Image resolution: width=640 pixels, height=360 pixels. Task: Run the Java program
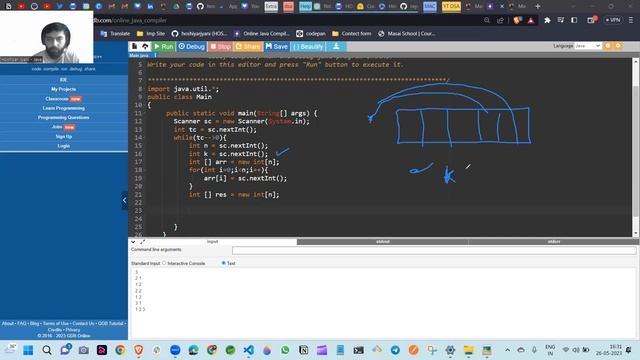pyautogui.click(x=164, y=47)
